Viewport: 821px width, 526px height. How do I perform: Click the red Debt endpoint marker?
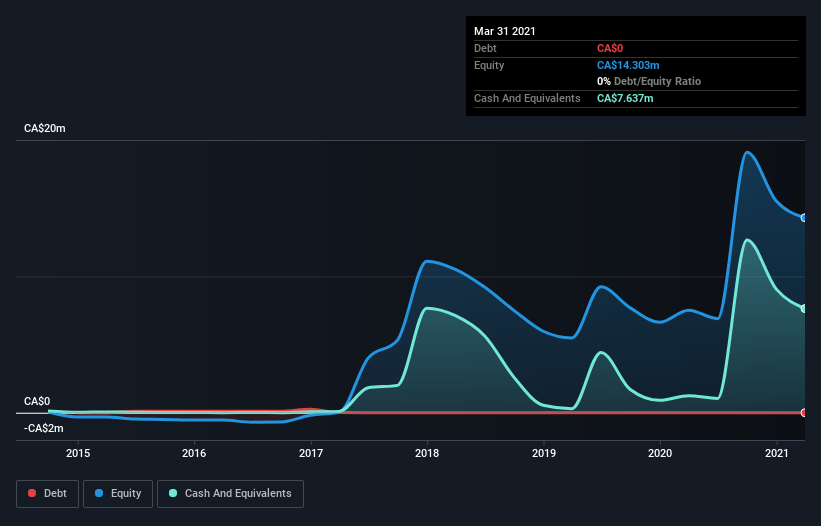tap(804, 412)
